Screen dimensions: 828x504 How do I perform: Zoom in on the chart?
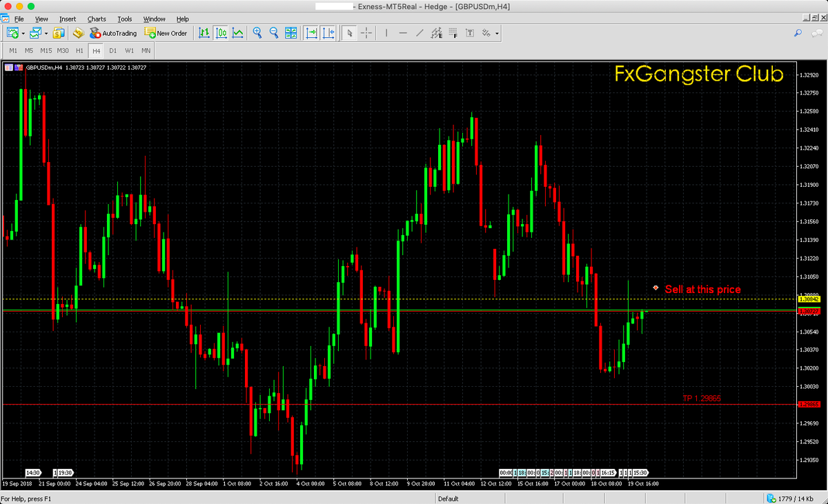click(257, 32)
